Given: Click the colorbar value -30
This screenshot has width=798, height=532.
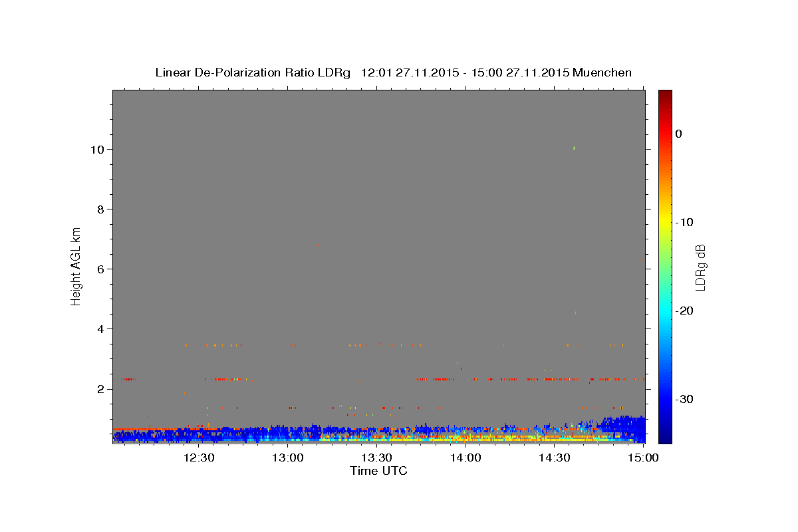Looking at the screenshot, I should pyautogui.click(x=684, y=399).
